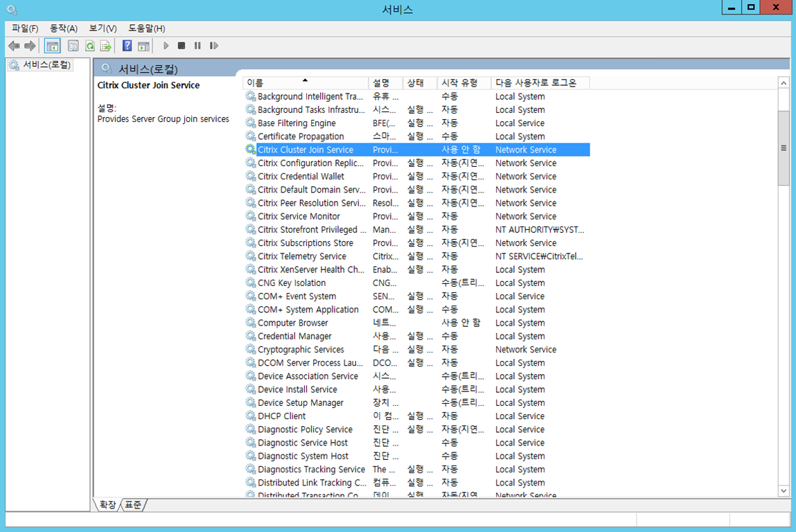This screenshot has height=532, width=796.
Task: Select Diagnostics Tracking Service row
Action: coord(416,469)
